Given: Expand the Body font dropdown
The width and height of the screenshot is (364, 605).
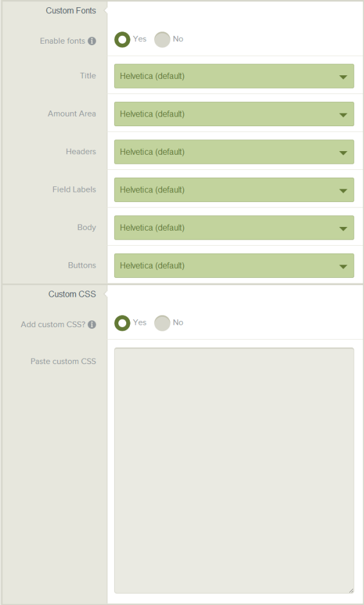Looking at the screenshot, I should (234, 228).
